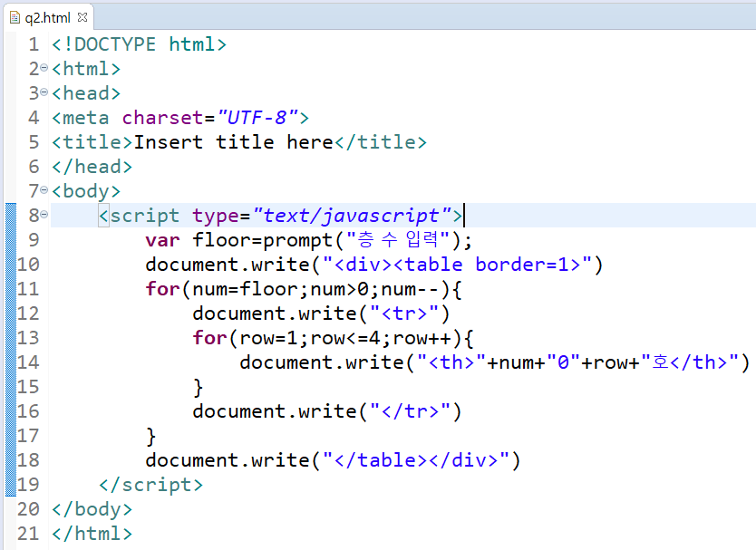Click the "<tr>" string on line 12
756x550 pixels.
404,314
